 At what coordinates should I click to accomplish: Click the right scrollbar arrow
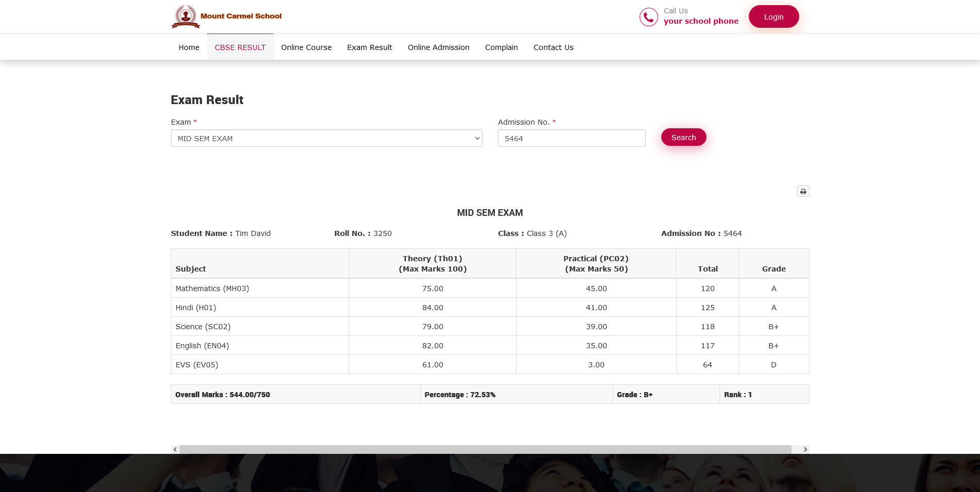tap(805, 449)
